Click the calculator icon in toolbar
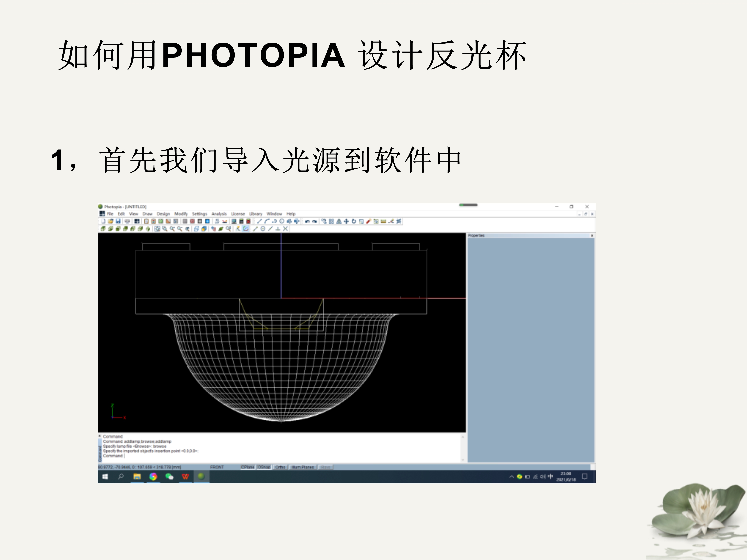The height and width of the screenshot is (560, 747). coord(241,222)
